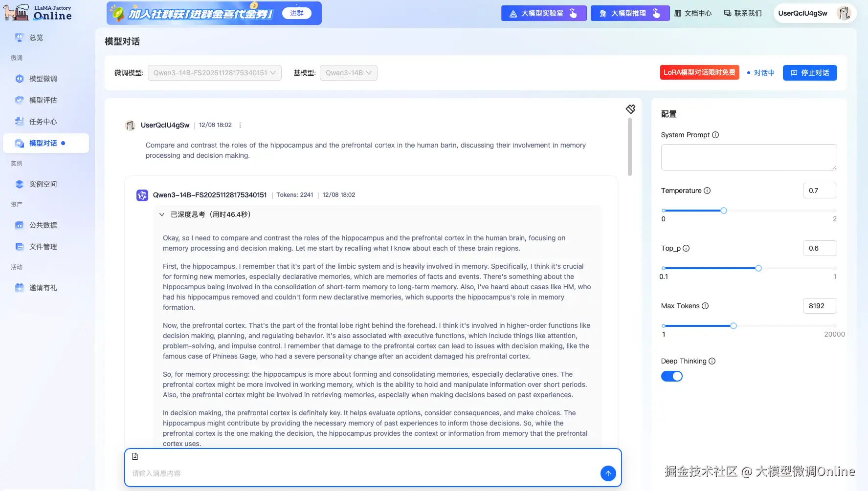This screenshot has height=491, width=868.
Task: Open 大模型实验室 button
Action: pyautogui.click(x=544, y=13)
